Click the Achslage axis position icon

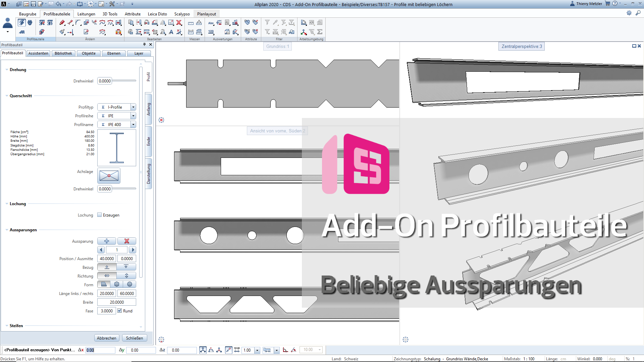point(109,175)
